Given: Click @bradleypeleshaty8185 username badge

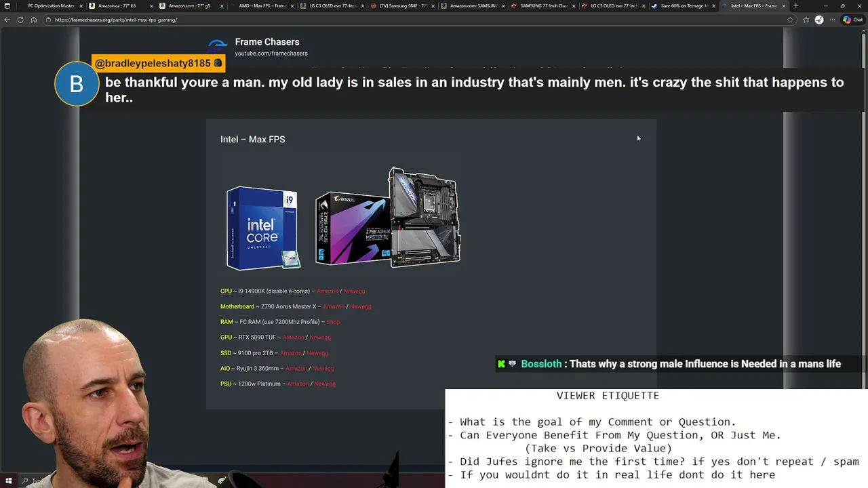Looking at the screenshot, I should (159, 63).
